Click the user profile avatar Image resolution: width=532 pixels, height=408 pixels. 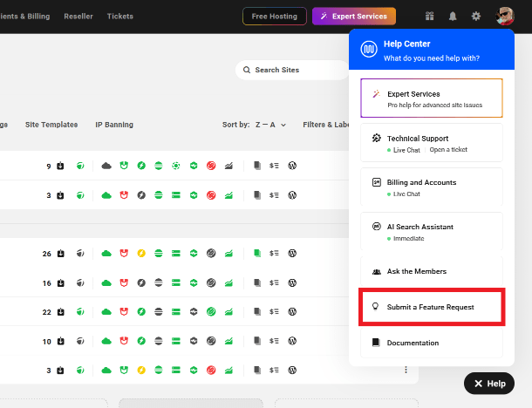pyautogui.click(x=506, y=17)
